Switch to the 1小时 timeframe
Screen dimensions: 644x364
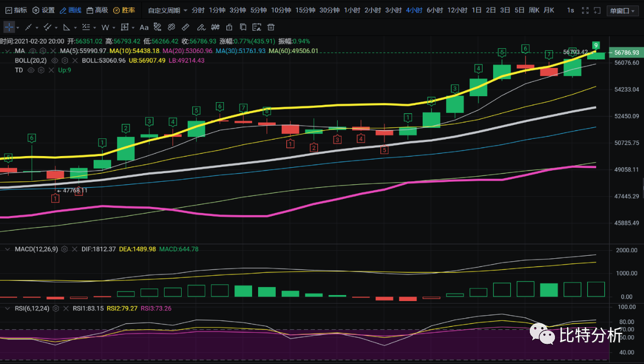pos(352,10)
